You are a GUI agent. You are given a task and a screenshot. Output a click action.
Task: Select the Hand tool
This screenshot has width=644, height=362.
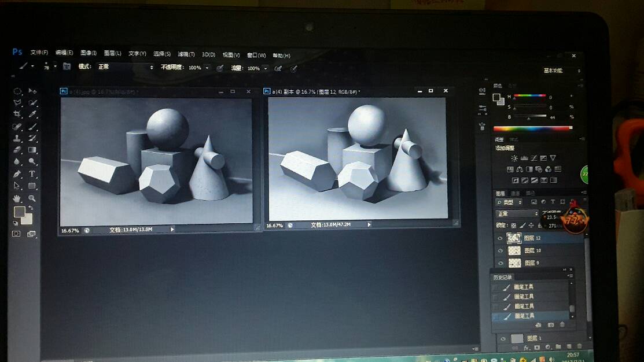[17, 198]
